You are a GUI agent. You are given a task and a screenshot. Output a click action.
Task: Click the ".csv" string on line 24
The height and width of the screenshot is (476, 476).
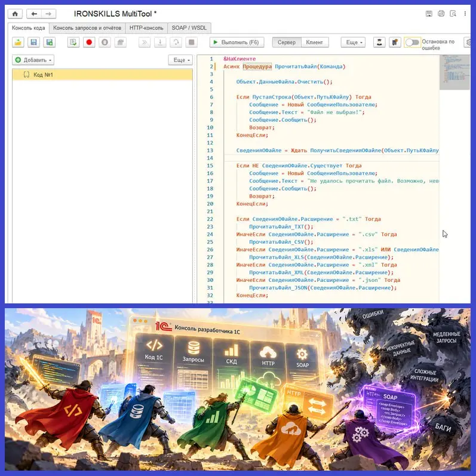tap(368, 234)
